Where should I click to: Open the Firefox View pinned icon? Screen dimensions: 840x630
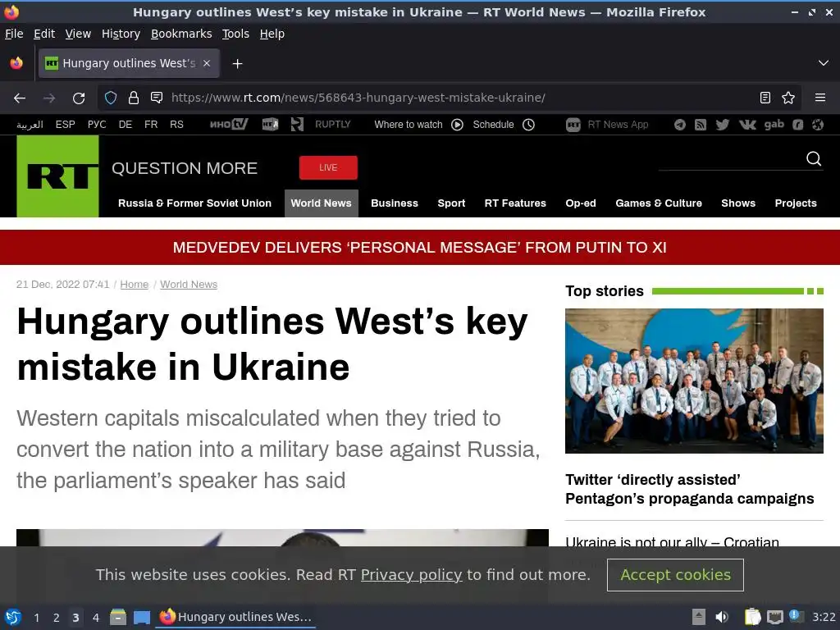(x=16, y=63)
